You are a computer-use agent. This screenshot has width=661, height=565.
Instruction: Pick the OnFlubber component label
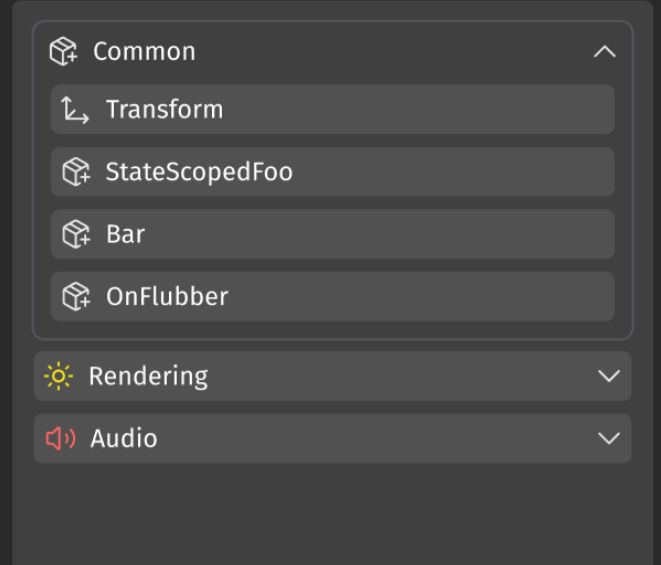click(x=167, y=296)
